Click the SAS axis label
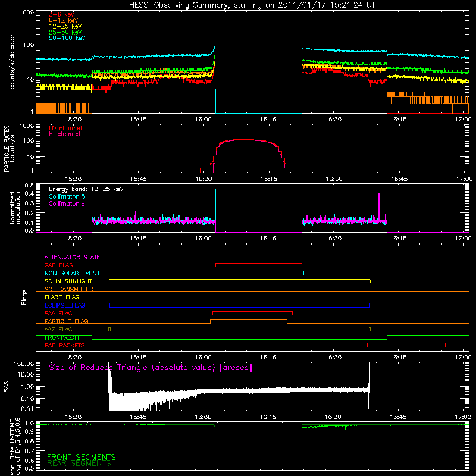The width and height of the screenshot is (476, 476). coord(7,386)
